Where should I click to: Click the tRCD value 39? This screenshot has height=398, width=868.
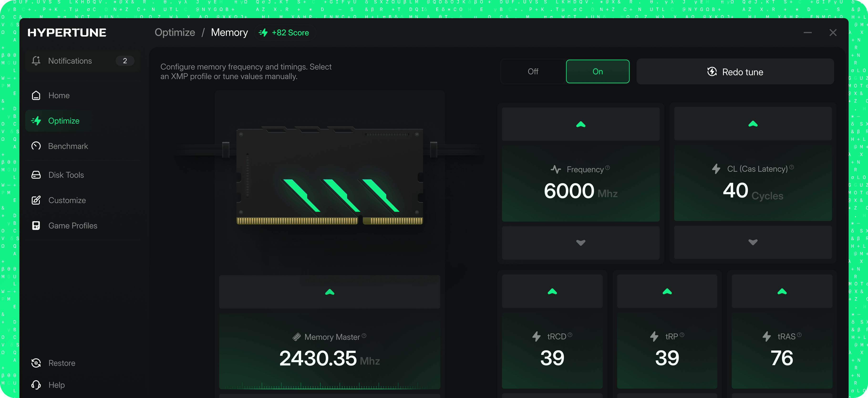pyautogui.click(x=552, y=358)
